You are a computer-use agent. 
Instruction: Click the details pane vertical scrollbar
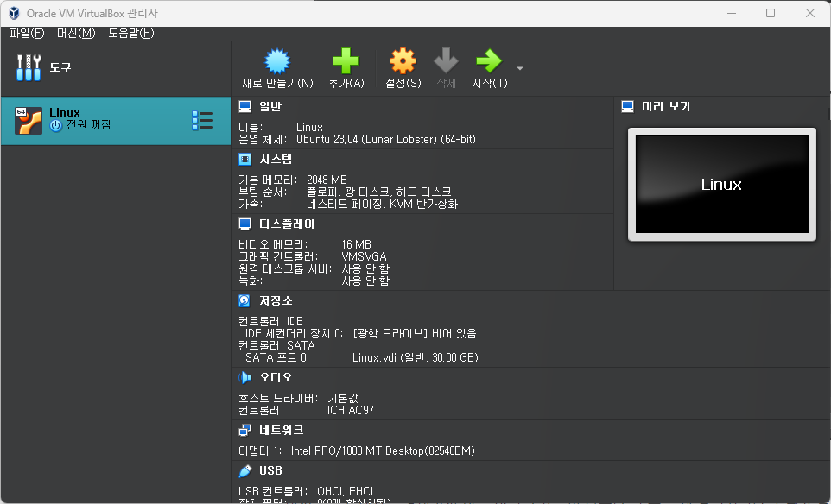pos(828,113)
